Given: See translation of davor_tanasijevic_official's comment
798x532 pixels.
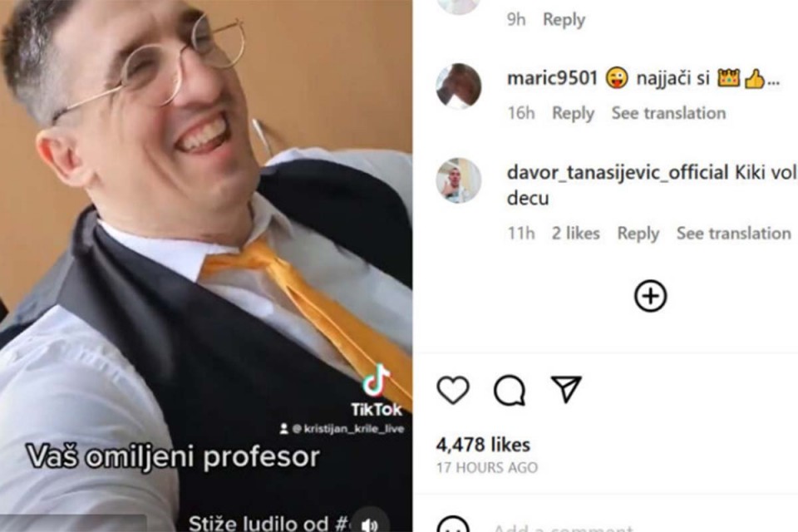Looking at the screenshot, I should click(734, 233).
